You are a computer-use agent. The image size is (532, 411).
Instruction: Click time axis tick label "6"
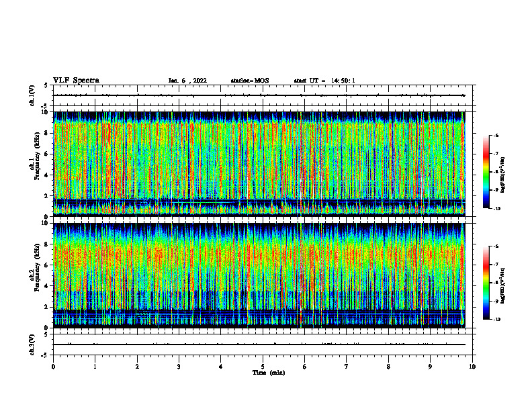click(305, 367)
